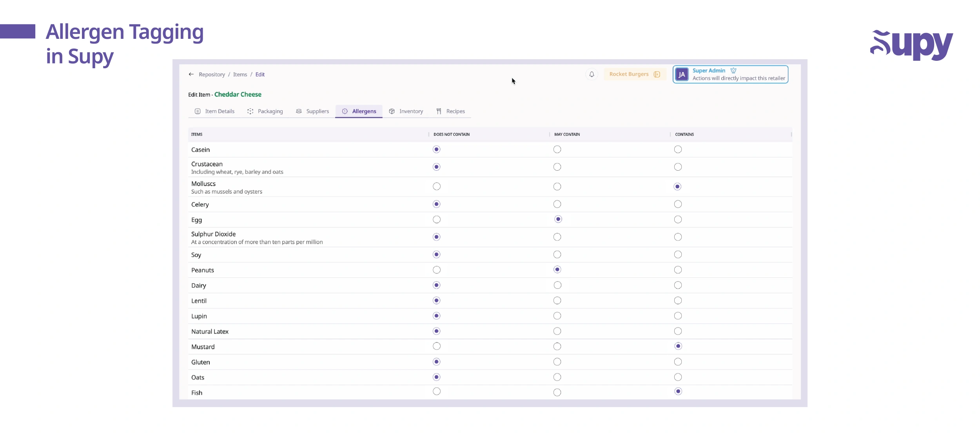Viewport: 980px width, 433px height.
Task: Go to the Inventory tab
Action: click(x=406, y=111)
